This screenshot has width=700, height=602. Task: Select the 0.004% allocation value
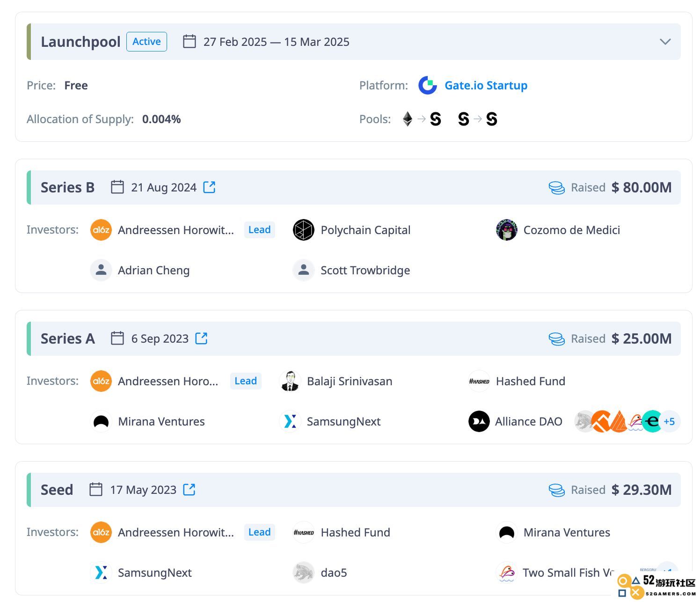tap(161, 119)
